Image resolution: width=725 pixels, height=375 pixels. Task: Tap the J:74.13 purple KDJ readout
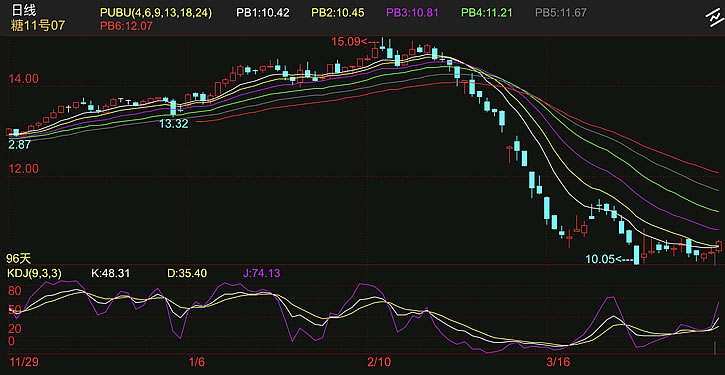[261, 273]
